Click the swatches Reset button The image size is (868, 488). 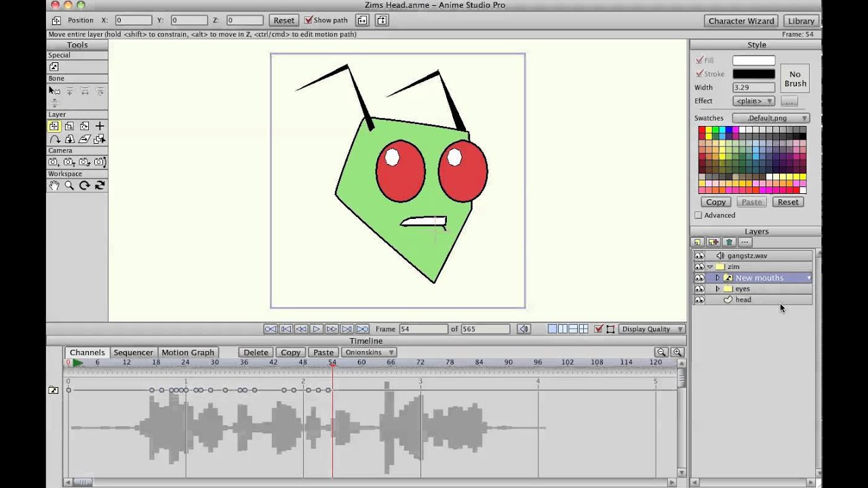tap(788, 202)
